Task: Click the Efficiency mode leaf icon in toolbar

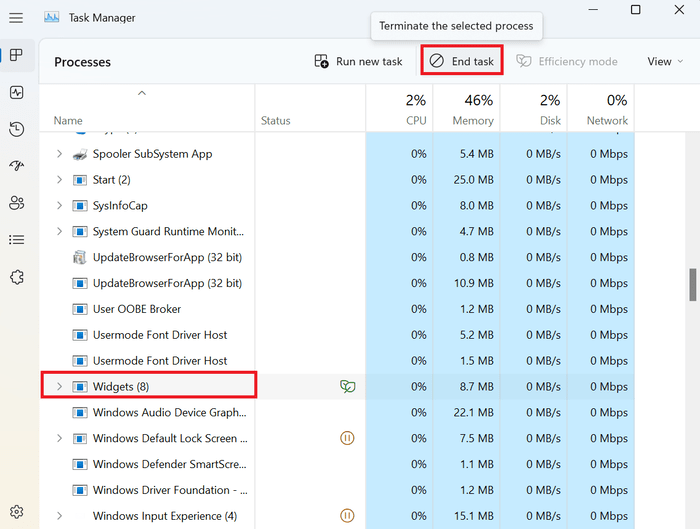Action: pyautogui.click(x=524, y=61)
